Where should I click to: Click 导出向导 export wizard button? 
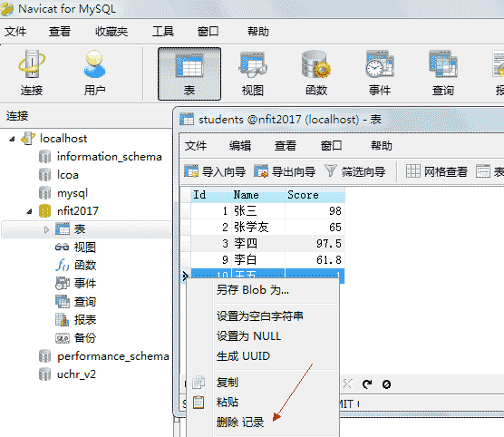(285, 171)
